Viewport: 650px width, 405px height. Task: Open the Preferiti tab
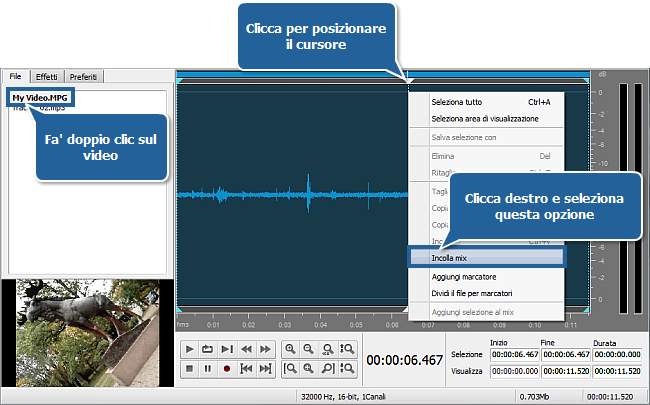coord(83,76)
